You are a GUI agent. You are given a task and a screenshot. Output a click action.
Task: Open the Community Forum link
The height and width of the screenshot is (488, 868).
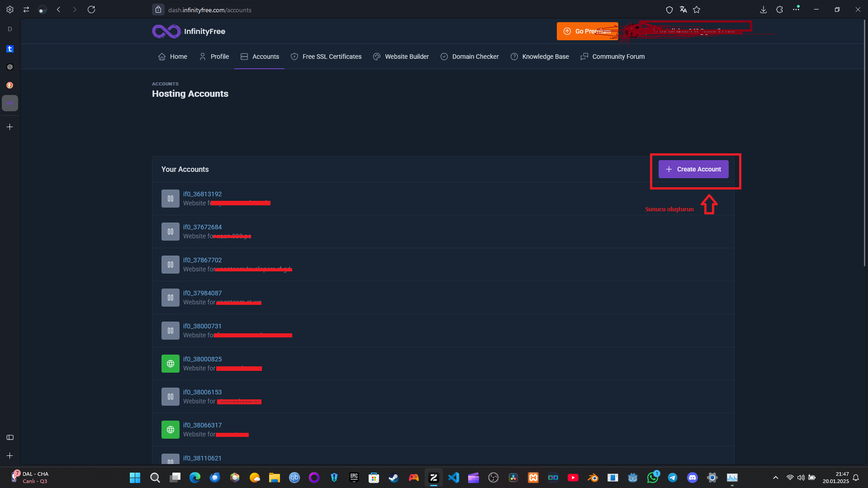point(613,57)
